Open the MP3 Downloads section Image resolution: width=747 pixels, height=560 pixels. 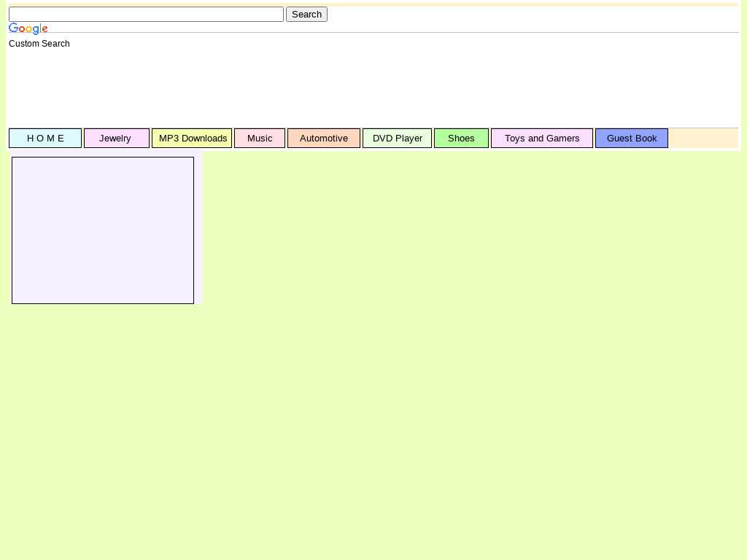click(192, 139)
